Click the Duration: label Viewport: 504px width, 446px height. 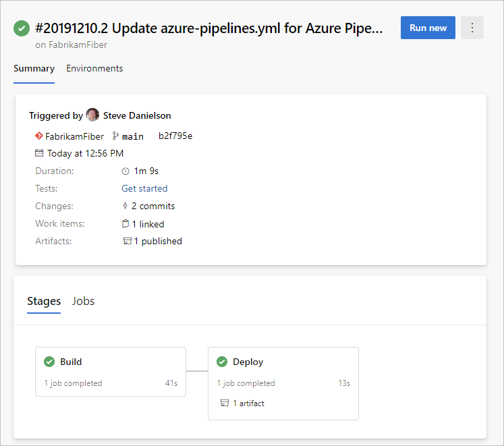pos(55,171)
